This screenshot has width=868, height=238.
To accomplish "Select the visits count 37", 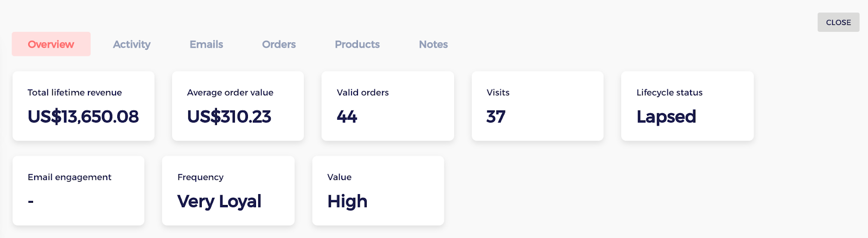I will coord(496,117).
